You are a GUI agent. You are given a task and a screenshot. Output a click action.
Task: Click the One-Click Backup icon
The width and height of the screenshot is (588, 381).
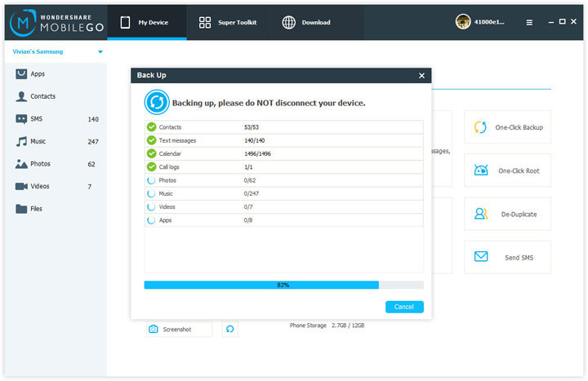coord(480,127)
